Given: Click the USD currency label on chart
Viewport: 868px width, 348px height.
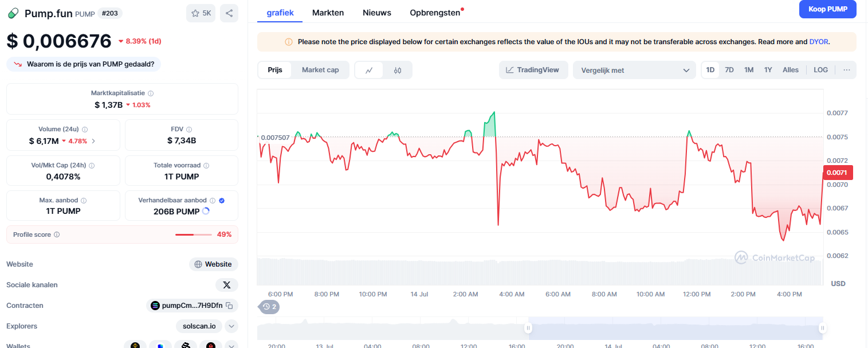Looking at the screenshot, I should 838,283.
